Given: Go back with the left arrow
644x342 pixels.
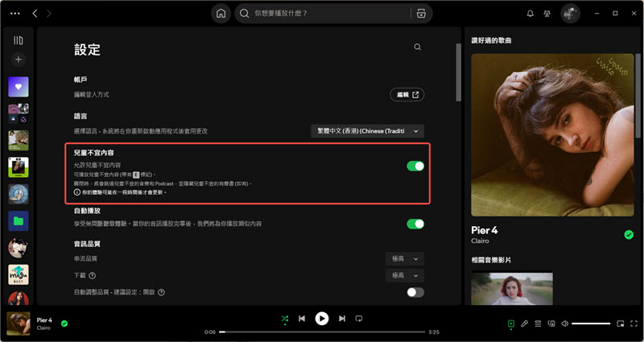Looking at the screenshot, I should coord(35,14).
